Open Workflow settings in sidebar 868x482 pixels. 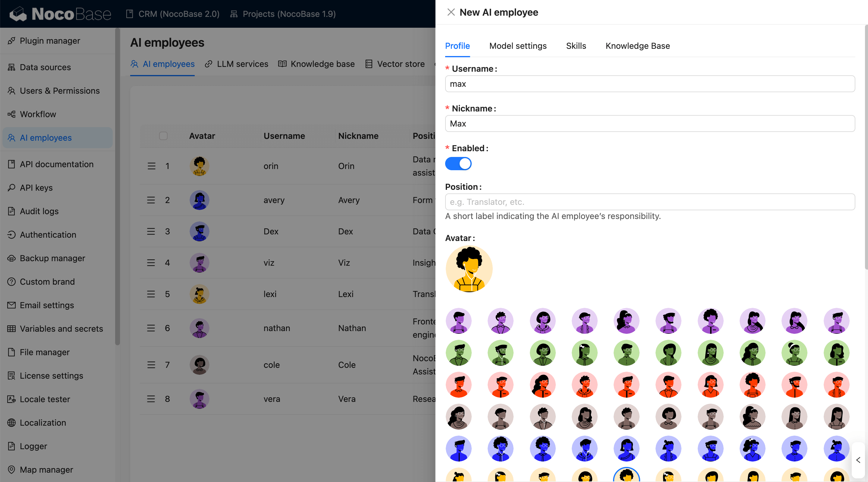(38, 114)
